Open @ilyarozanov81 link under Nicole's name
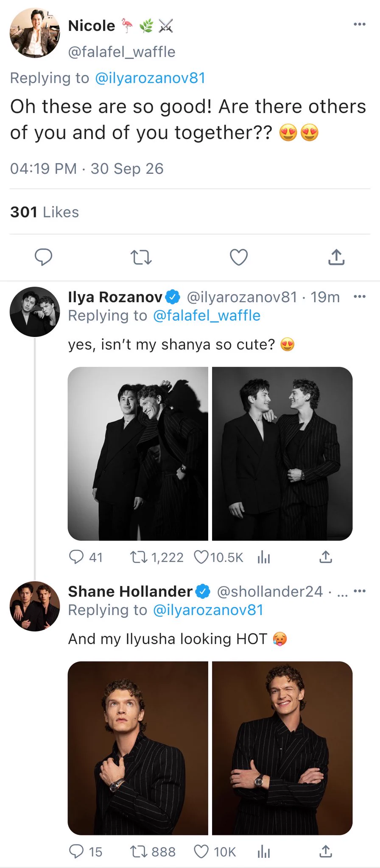 point(150,78)
